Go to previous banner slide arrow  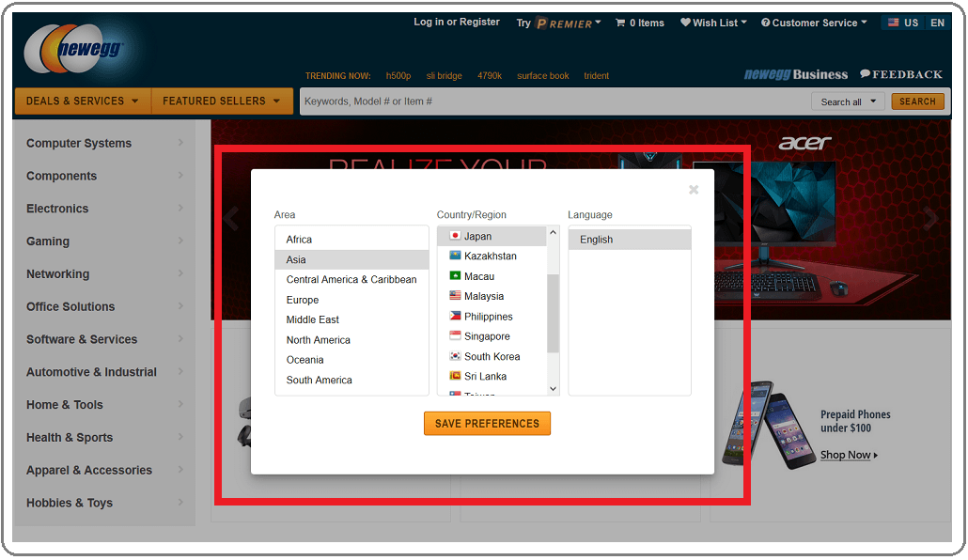pos(231,219)
